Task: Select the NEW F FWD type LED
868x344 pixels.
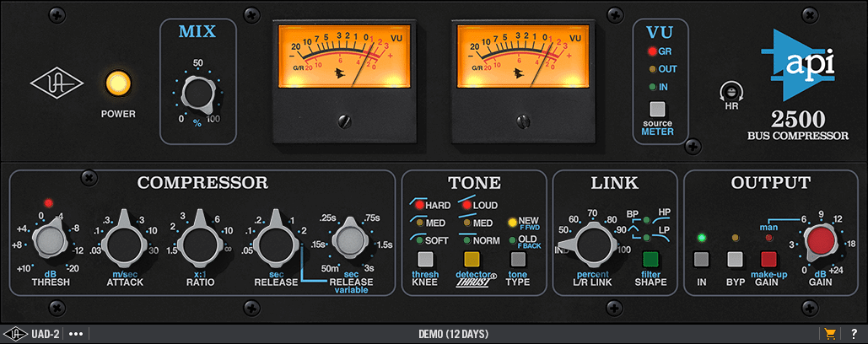Action: 513,223
